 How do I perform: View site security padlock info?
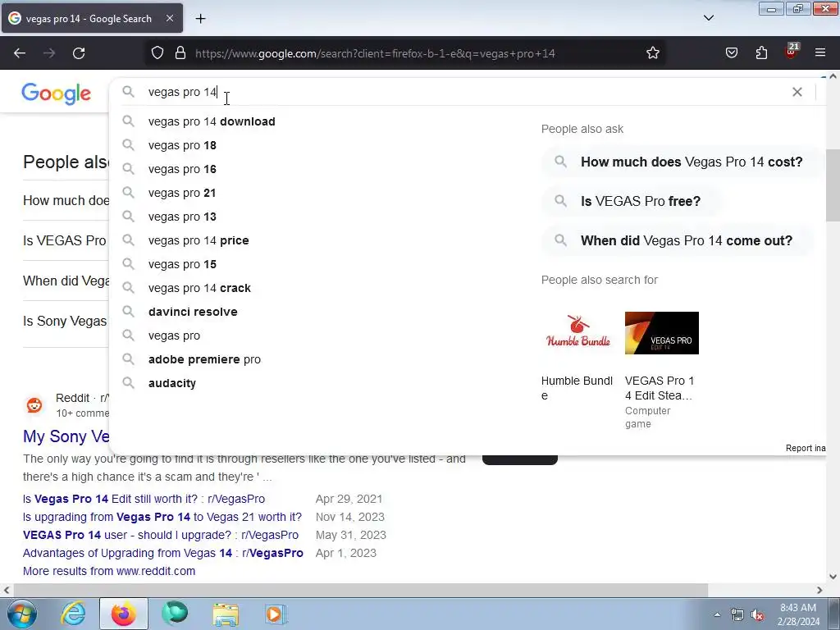pos(180,53)
